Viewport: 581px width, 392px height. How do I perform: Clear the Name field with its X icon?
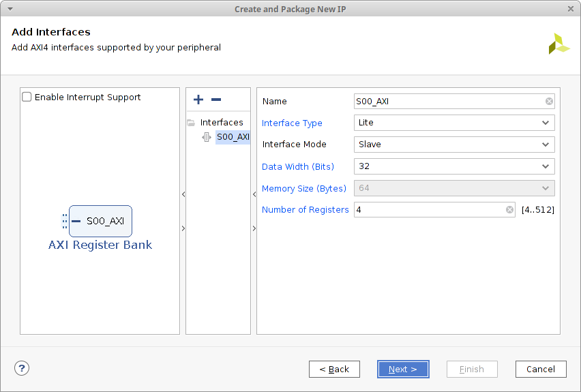pos(549,102)
